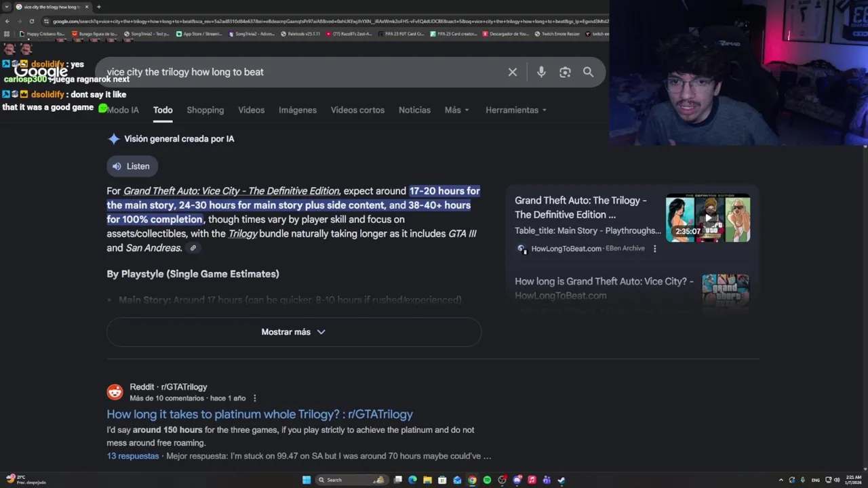The width and height of the screenshot is (868, 488).
Task: Copy link icon after San Andreas text
Action: [193, 248]
